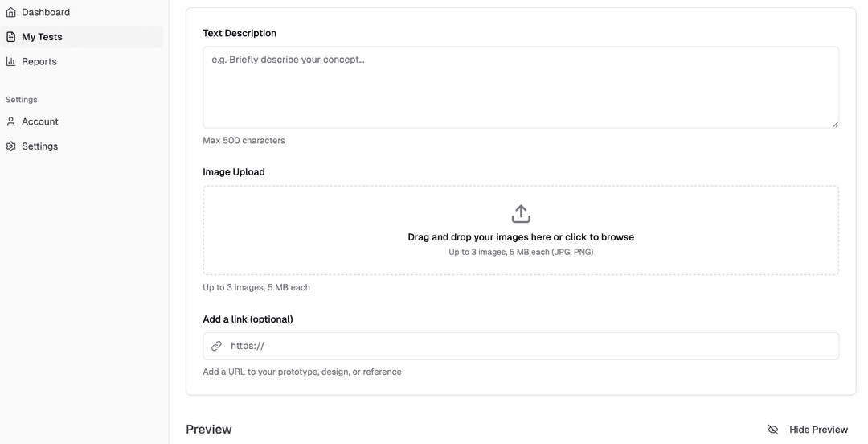Image resolution: width=868 pixels, height=444 pixels.
Task: Focus the Text Description textarea
Action: [520, 87]
